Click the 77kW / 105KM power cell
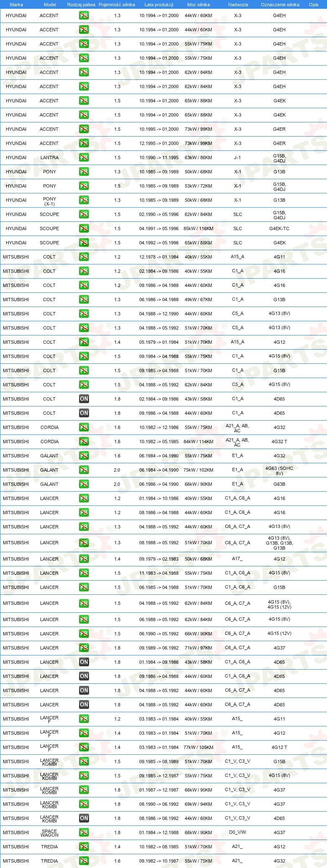 coord(198,747)
